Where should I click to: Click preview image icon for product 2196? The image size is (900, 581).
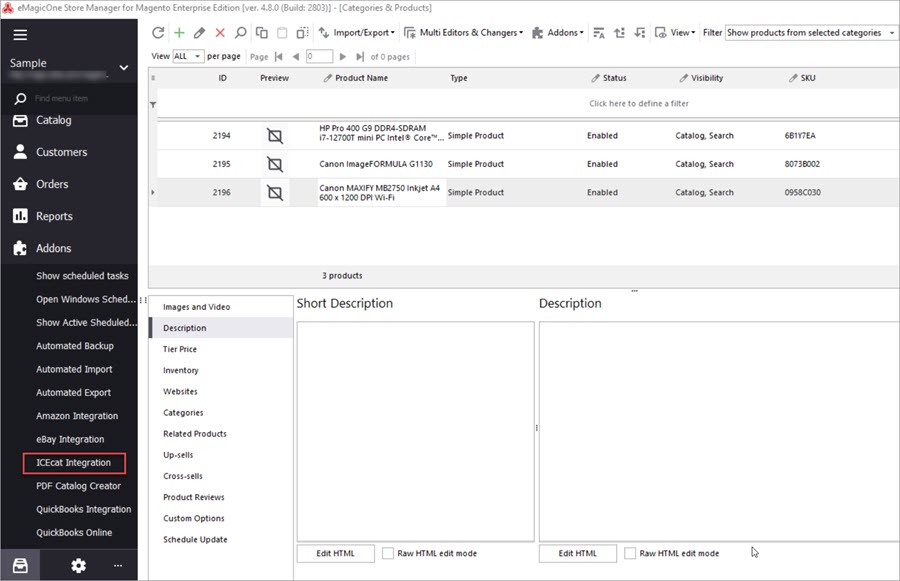pos(275,193)
